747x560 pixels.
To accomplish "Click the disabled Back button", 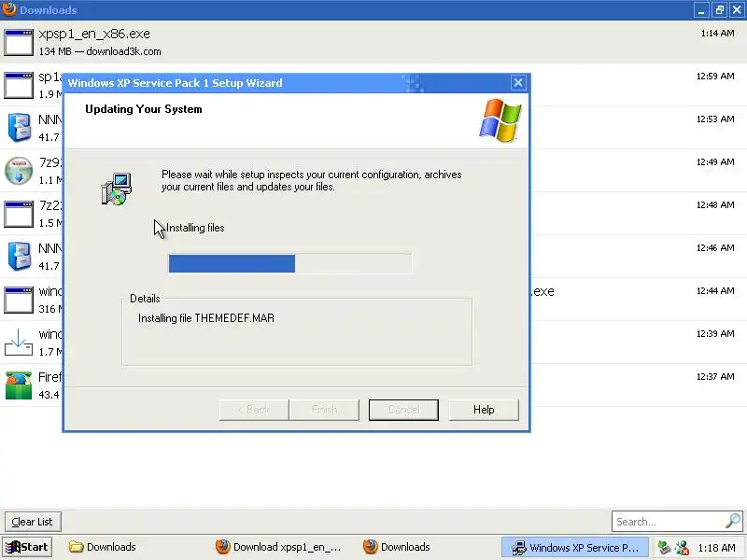I will tap(254, 410).
